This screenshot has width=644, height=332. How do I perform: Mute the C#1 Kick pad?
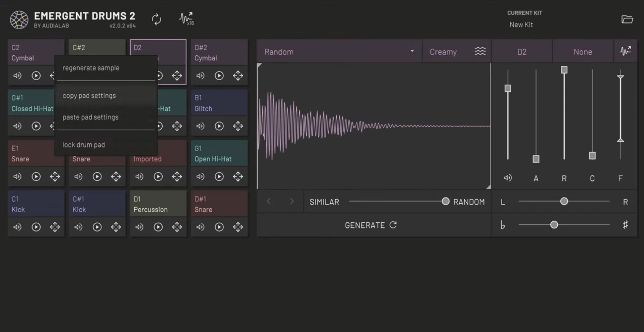tap(78, 227)
